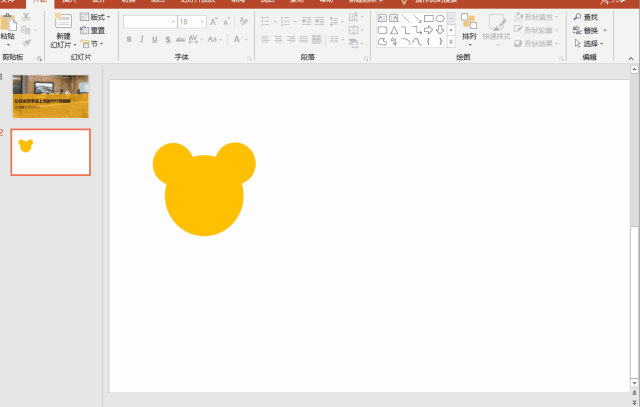640x407 pixels.
Task: Click the 新建幻灯片 new slide icon
Action: coord(63,20)
